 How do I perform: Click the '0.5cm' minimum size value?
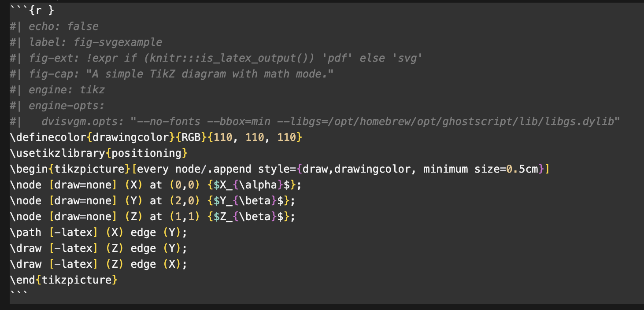coord(522,169)
